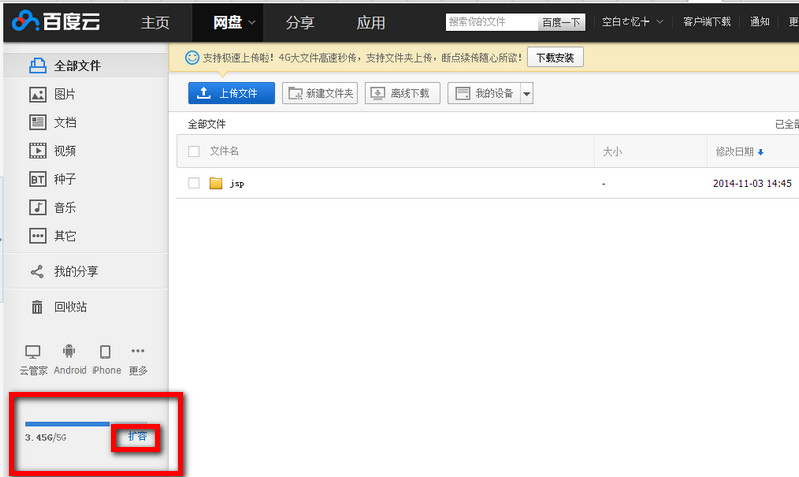Open the 网盘 tab dropdown arrow
Image resolution: width=799 pixels, height=477 pixels.
coord(253,22)
